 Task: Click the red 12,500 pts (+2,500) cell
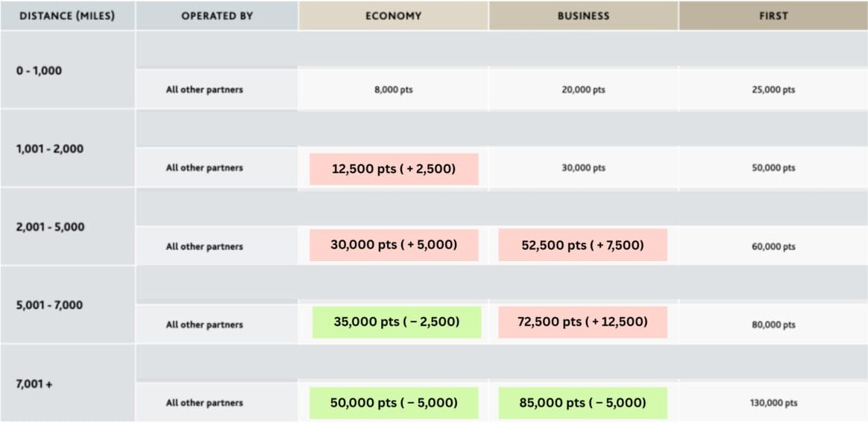tap(394, 169)
